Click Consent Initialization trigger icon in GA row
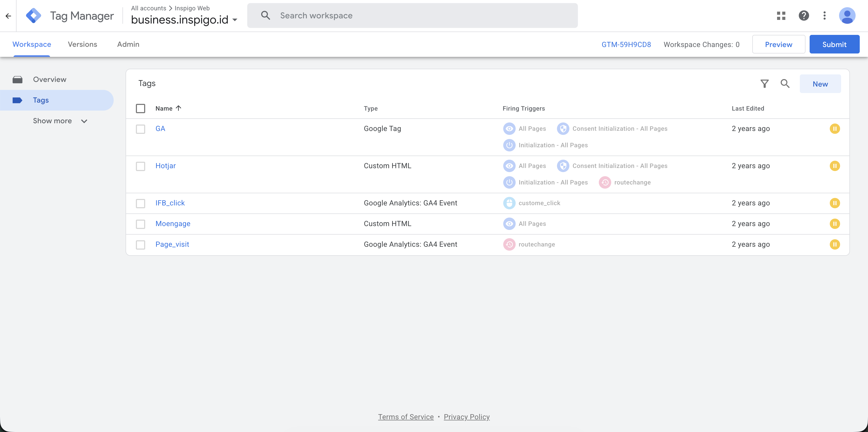The height and width of the screenshot is (432, 868). (x=563, y=129)
